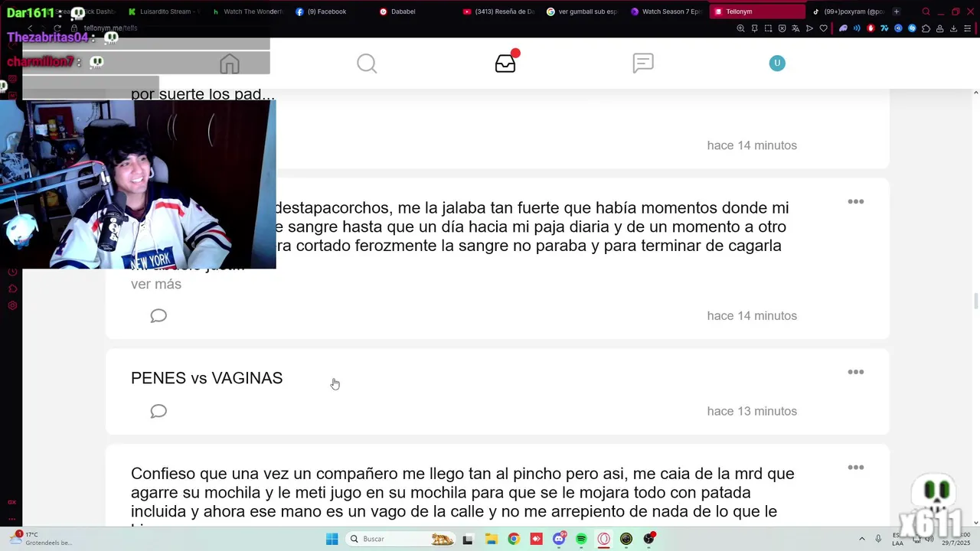Open the clock showing 29/7/2025
This screenshot has width=980, height=551.
[x=957, y=539]
